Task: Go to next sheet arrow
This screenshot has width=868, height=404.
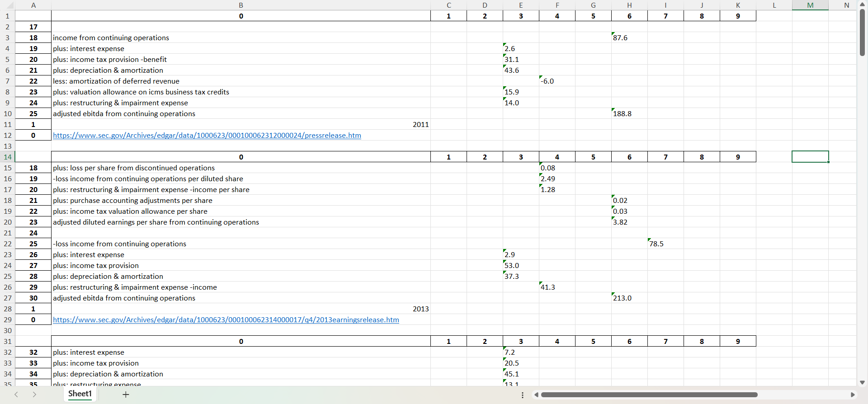Action: 34,395
